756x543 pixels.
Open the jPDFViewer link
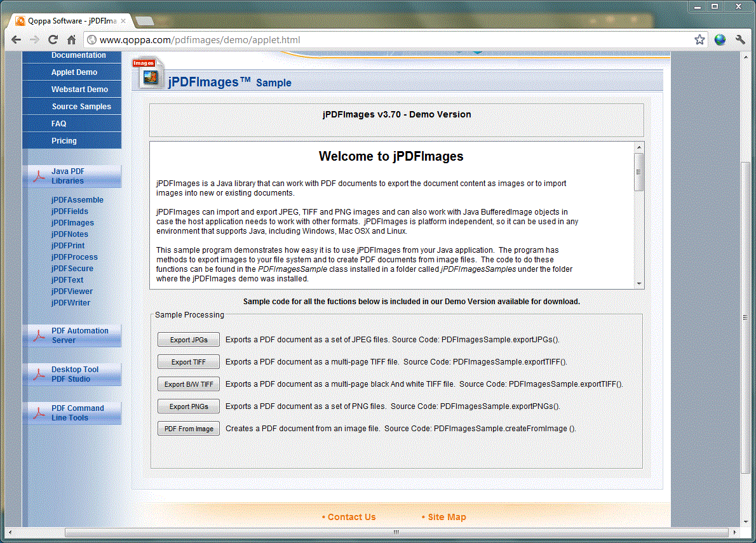click(72, 291)
